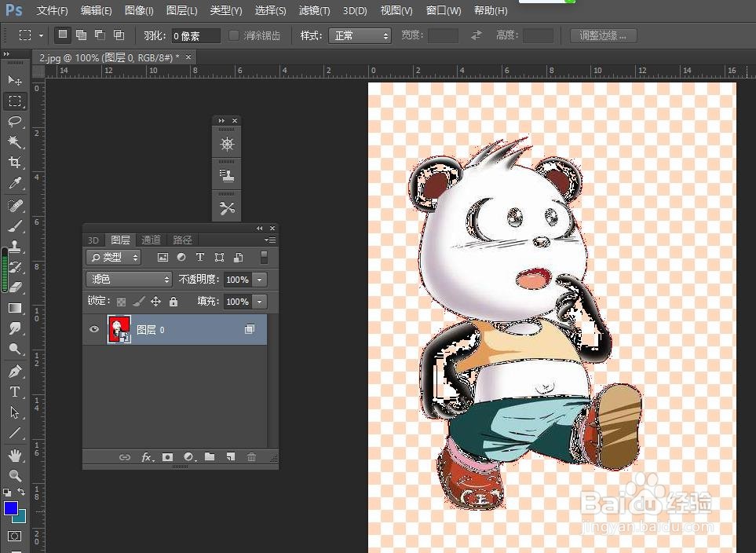Image resolution: width=756 pixels, height=553 pixels.
Task: Switch to the 3D tab
Action: (93, 240)
